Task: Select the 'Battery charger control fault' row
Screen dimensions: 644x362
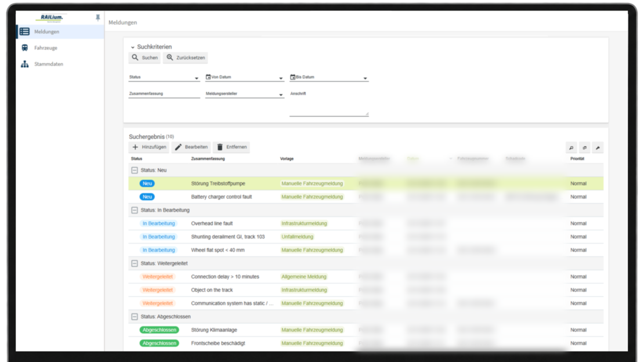Action: (x=366, y=197)
